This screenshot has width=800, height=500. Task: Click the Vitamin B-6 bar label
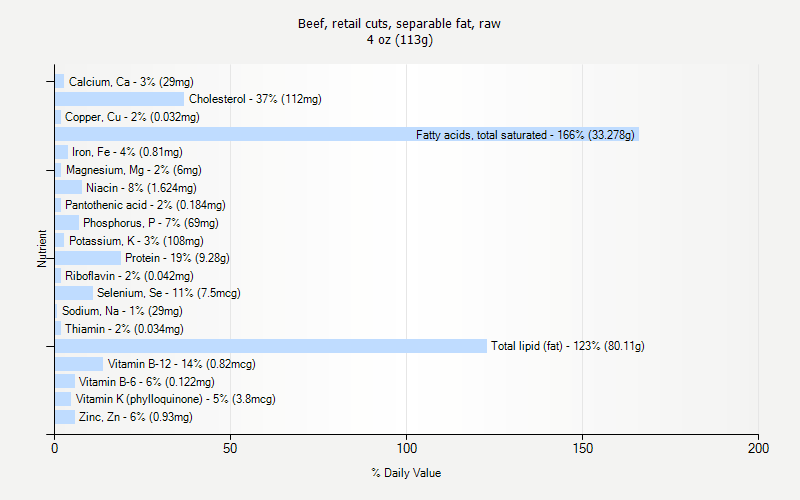tap(146, 381)
